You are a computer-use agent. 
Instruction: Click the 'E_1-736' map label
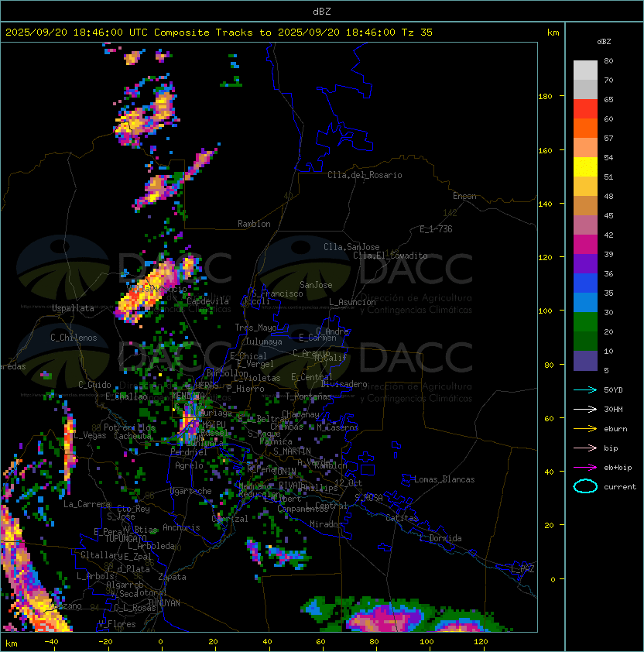[436, 229]
